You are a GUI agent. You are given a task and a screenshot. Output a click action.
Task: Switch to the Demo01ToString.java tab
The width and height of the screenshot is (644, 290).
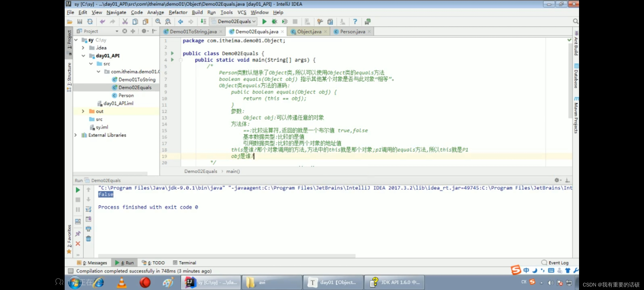(193, 31)
